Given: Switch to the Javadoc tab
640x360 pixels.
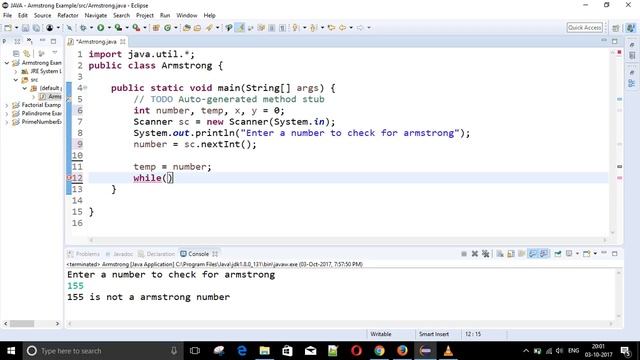Looking at the screenshot, I should [119, 254].
